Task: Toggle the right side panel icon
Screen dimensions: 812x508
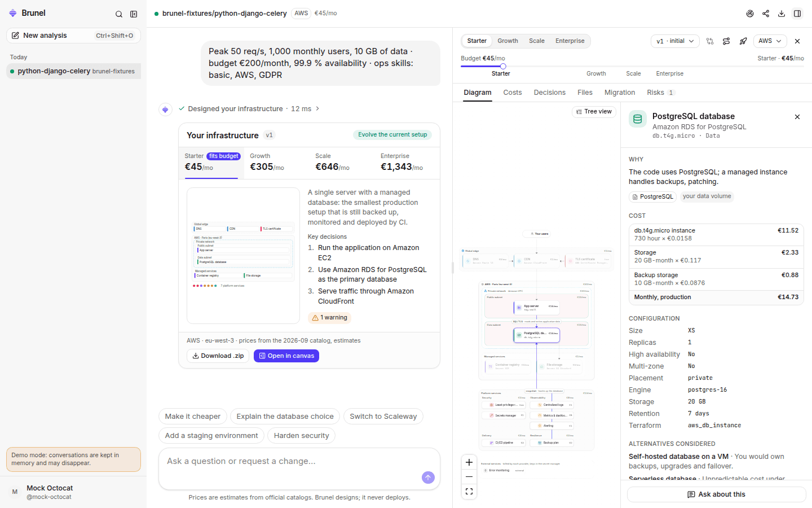Action: (x=797, y=14)
